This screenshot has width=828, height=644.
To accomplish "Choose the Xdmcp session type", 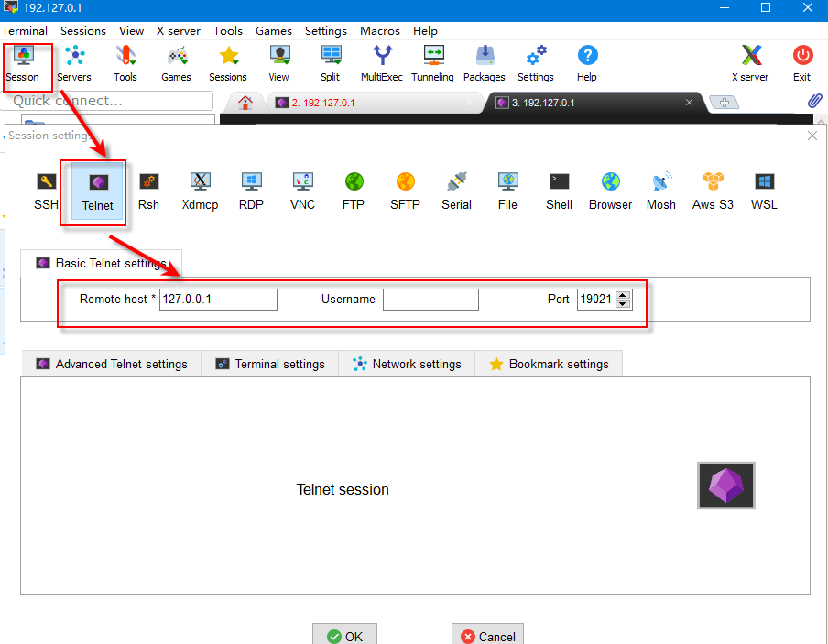I will 201,191.
